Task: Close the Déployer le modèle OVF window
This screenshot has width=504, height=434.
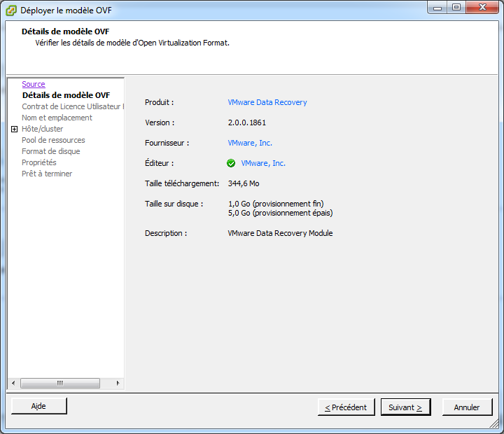Action: pos(482,8)
